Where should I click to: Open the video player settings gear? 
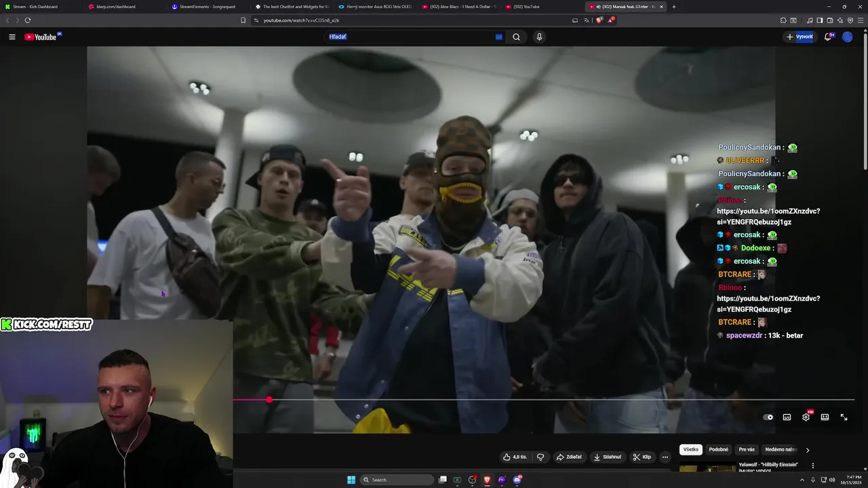pos(806,417)
